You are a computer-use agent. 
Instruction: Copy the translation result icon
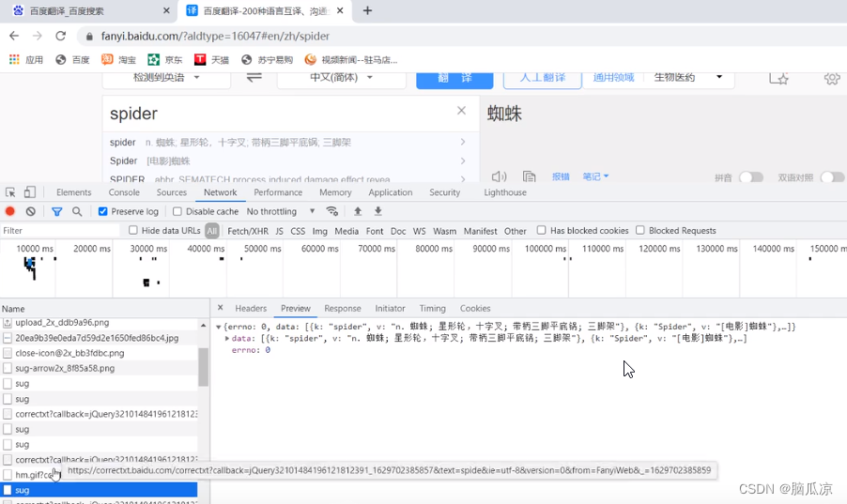529,176
